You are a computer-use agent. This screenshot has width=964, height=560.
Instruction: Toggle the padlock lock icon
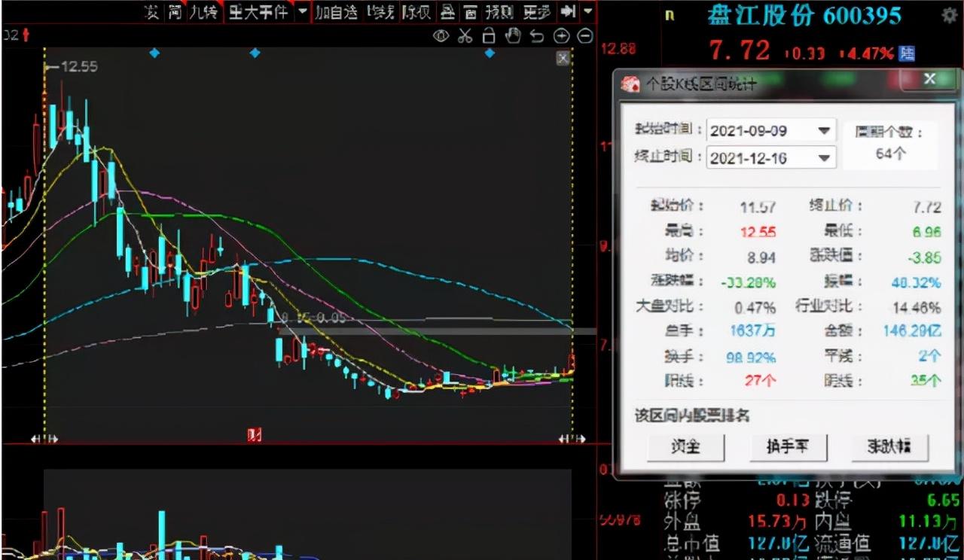pyautogui.click(x=488, y=36)
